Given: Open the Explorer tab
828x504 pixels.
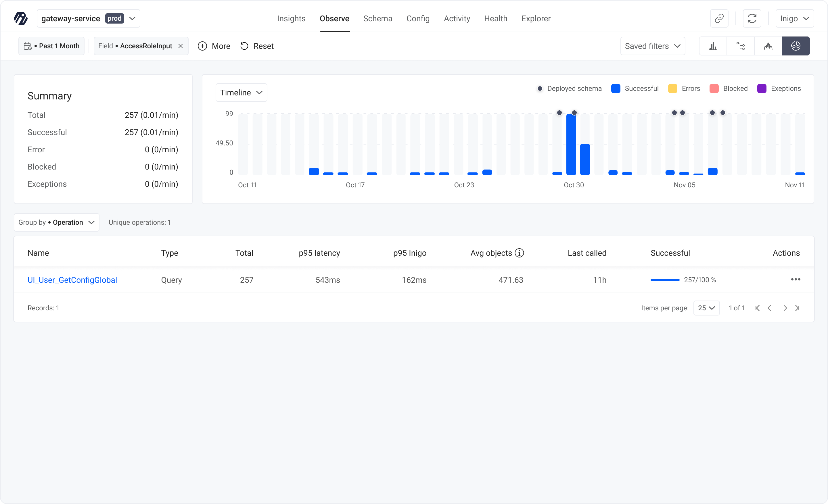Looking at the screenshot, I should pyautogui.click(x=536, y=18).
